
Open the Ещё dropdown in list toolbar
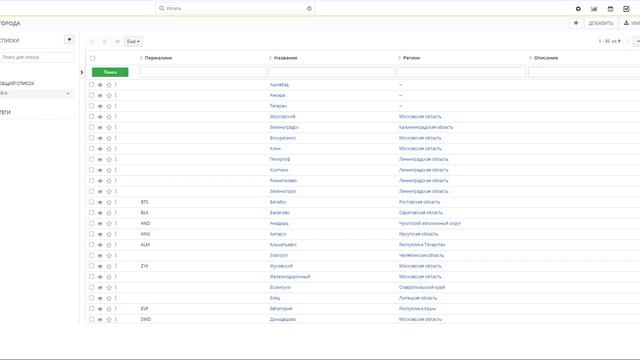133,41
